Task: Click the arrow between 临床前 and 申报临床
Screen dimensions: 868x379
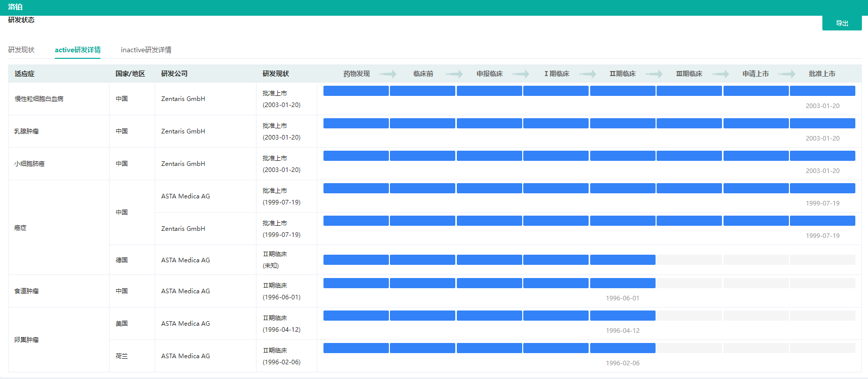Action: coord(454,74)
